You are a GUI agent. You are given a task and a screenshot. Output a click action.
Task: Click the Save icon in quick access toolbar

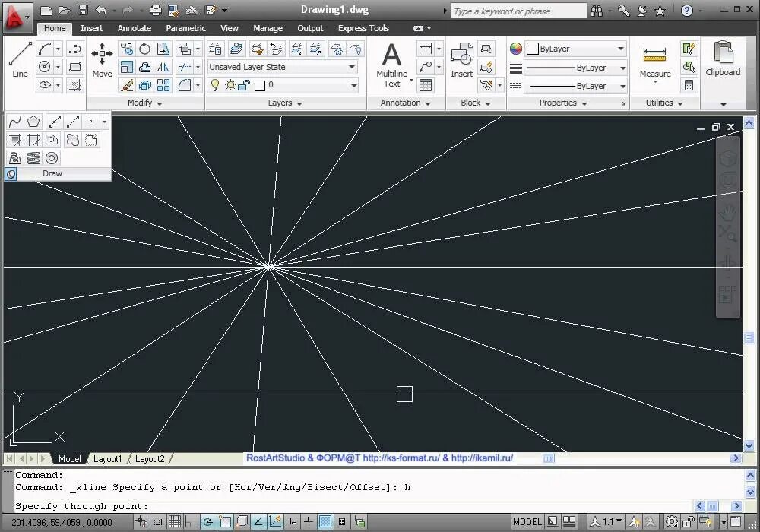(83, 10)
